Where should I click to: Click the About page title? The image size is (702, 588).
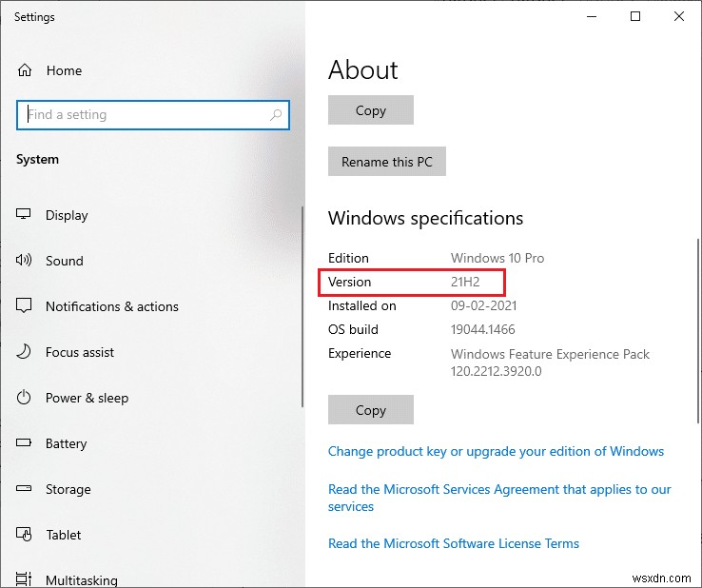pyautogui.click(x=363, y=69)
